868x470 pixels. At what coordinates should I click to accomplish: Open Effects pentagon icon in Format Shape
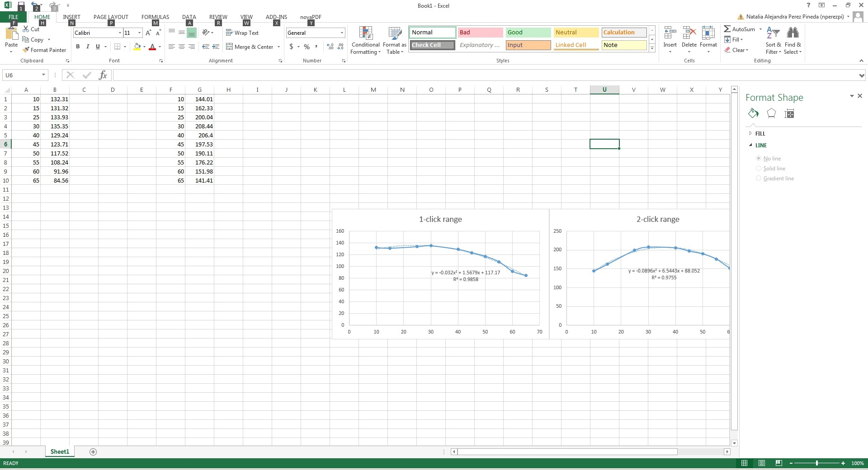pyautogui.click(x=771, y=113)
